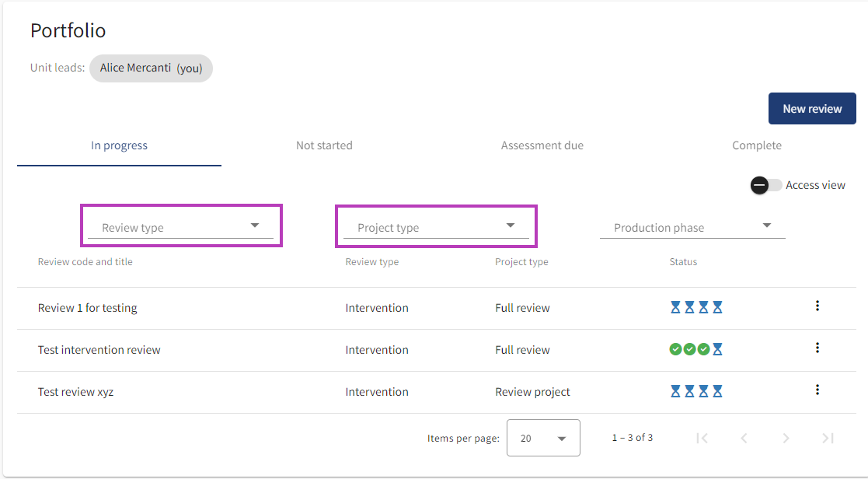Viewport: 868px width, 479px height.
Task: Click the Alice Mercanti unit lead chip
Action: click(151, 68)
